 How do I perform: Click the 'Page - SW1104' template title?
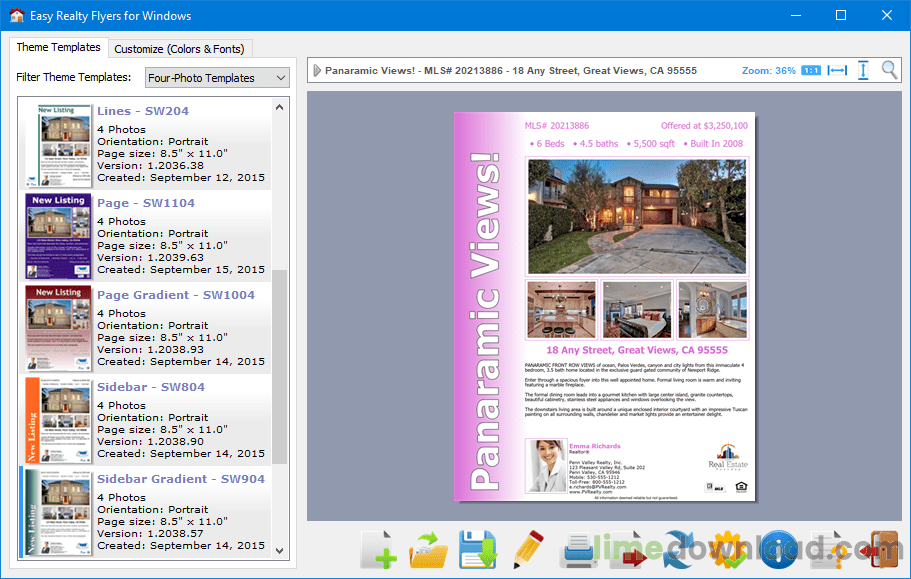[x=146, y=203]
